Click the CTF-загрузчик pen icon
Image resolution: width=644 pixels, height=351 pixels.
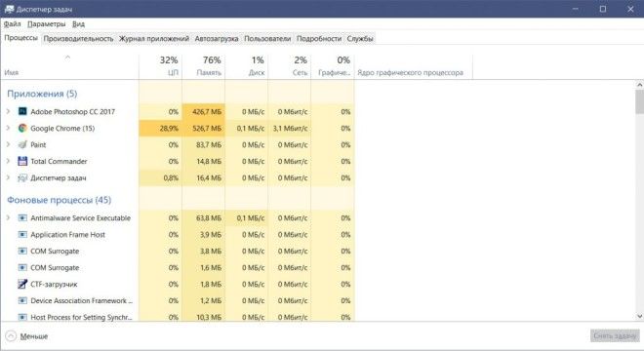[22, 284]
